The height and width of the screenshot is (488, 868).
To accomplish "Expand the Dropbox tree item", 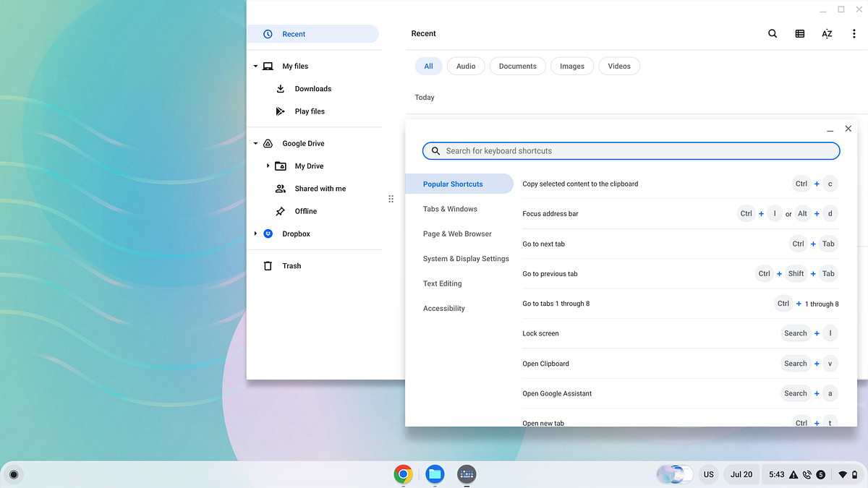I will pyautogui.click(x=255, y=234).
